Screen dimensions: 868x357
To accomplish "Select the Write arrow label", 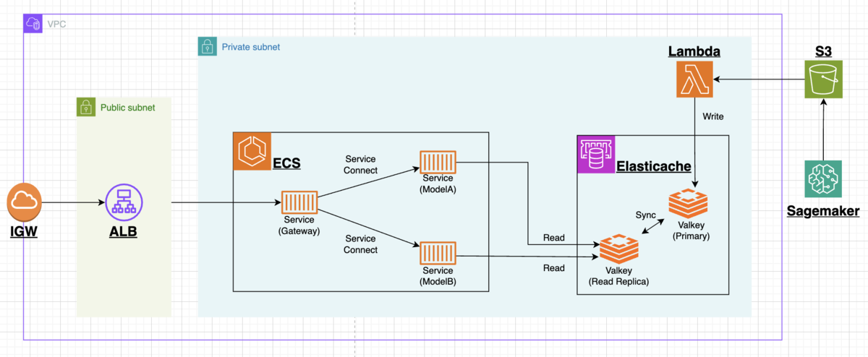I will click(714, 116).
